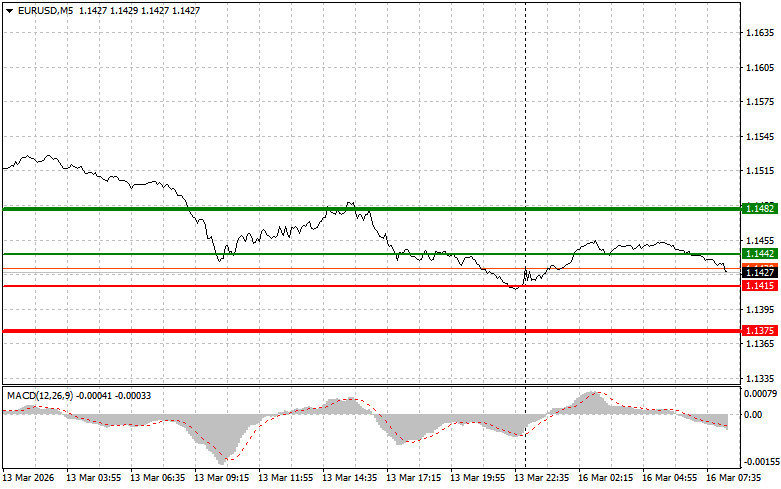Click the 13 Mar 06:35 time label
Image resolution: width=781 pixels, height=489 pixels.
(x=157, y=478)
